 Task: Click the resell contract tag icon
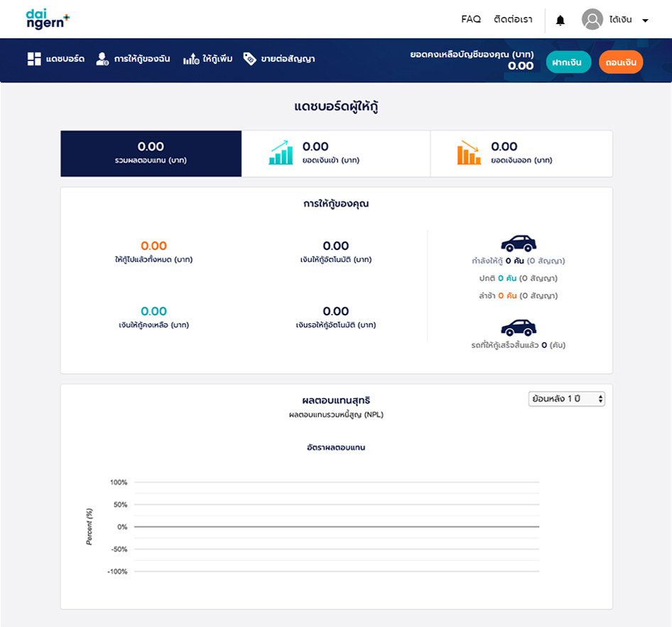tap(249, 59)
